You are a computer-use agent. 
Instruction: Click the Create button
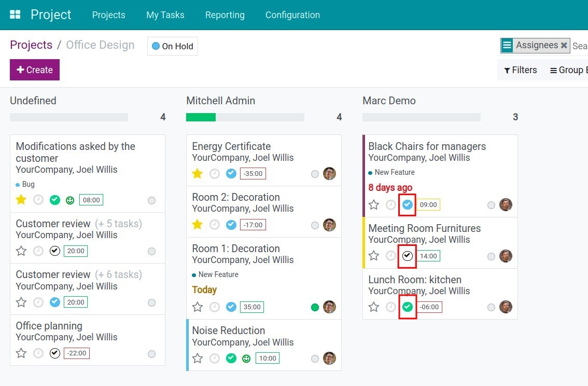35,70
